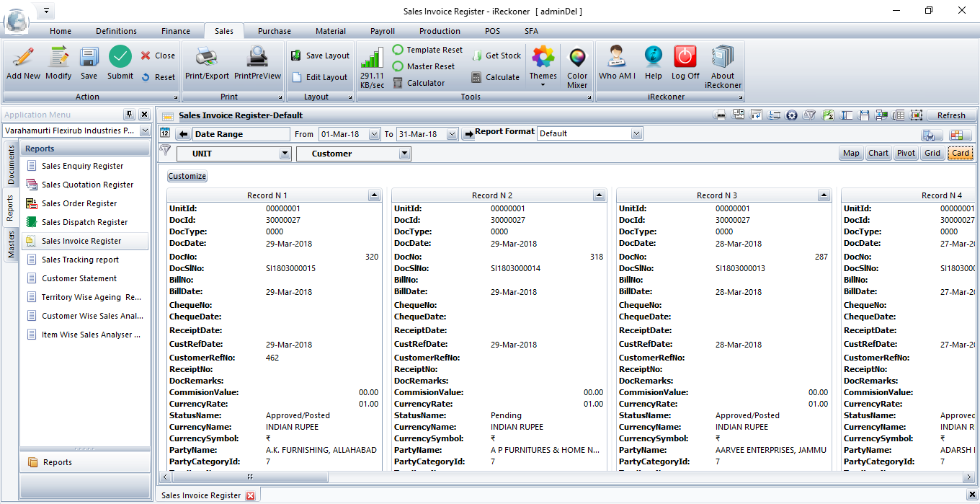Open Print/Export from the ribbon
This screenshot has height=504, width=980.
coord(207,58)
